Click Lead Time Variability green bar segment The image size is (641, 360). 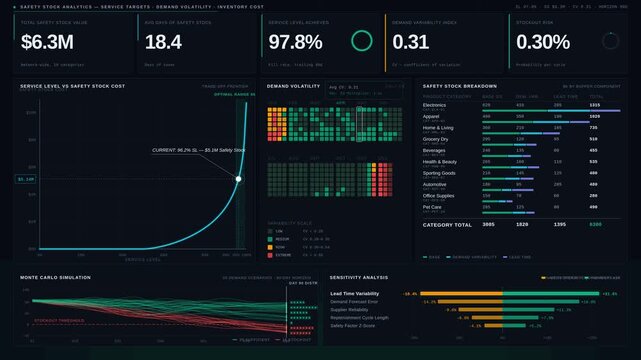pyautogui.click(x=551, y=293)
